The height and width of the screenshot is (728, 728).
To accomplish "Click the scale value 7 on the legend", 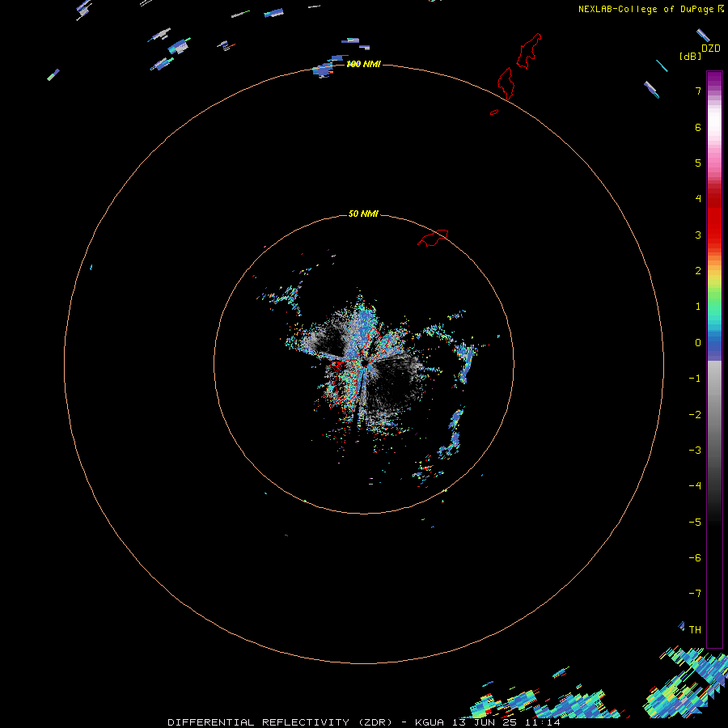I will pyautogui.click(x=698, y=91).
